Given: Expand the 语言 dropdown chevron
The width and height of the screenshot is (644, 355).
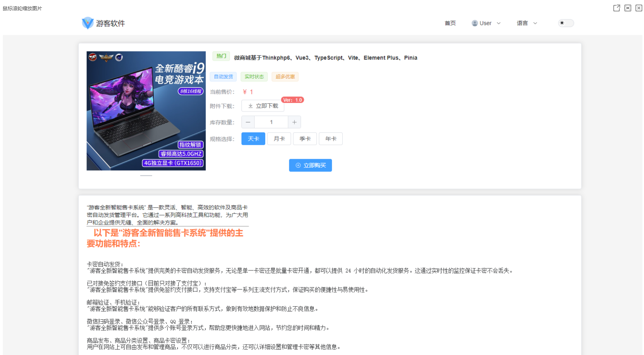Looking at the screenshot, I should pos(535,23).
